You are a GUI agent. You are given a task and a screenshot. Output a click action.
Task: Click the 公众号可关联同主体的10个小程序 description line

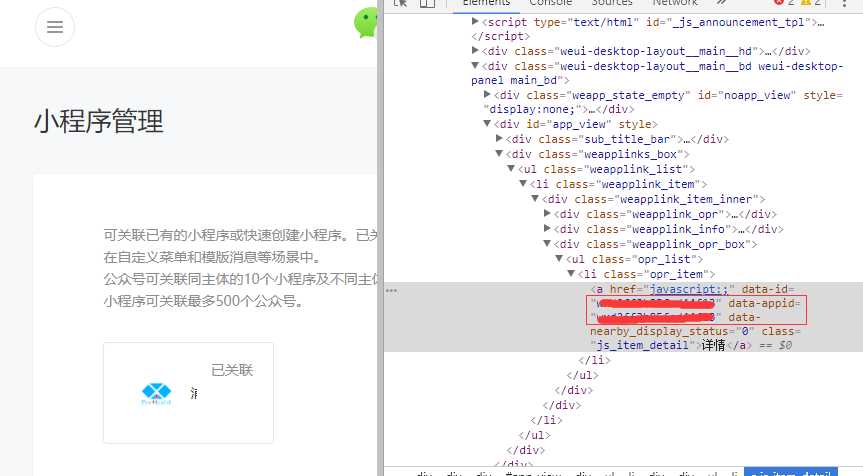tap(241, 280)
